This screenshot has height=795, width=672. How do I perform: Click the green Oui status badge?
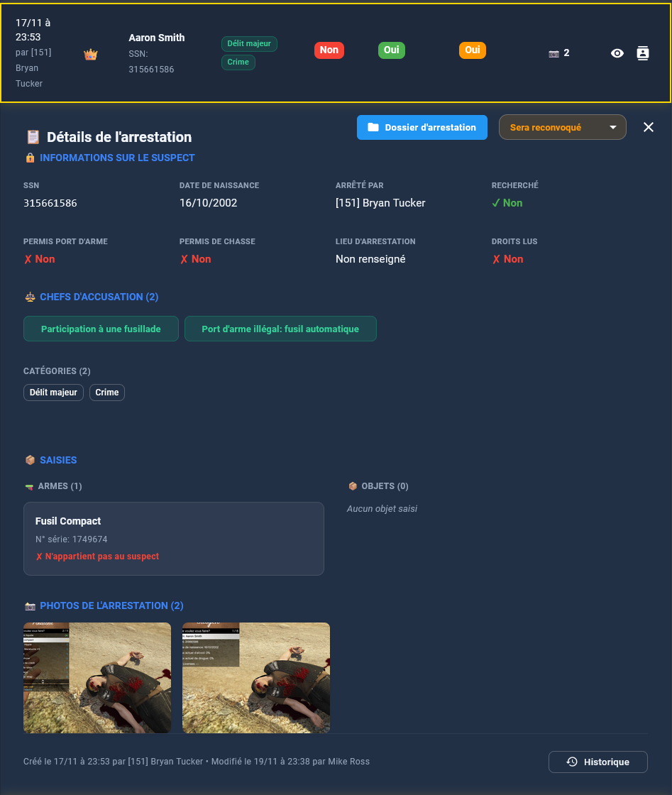pos(391,50)
